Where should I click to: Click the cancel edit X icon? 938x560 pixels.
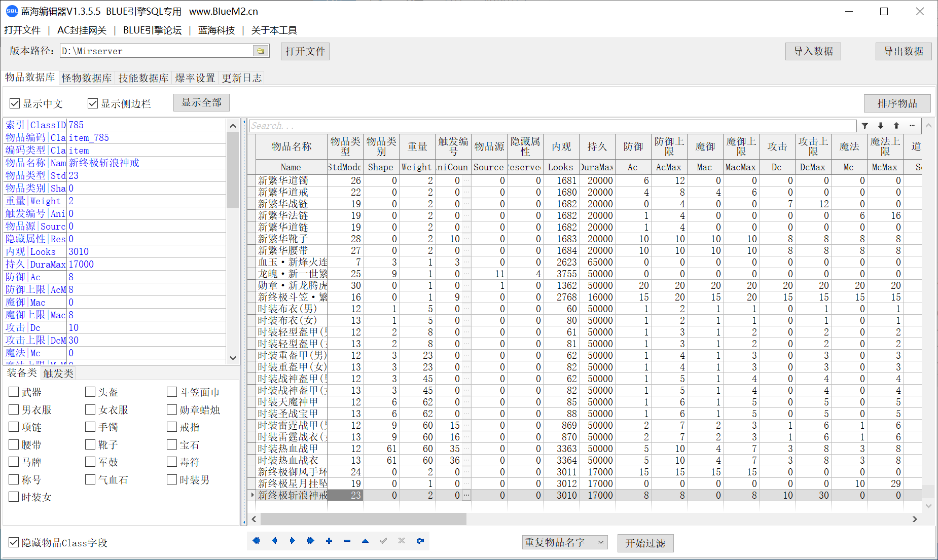(x=402, y=541)
